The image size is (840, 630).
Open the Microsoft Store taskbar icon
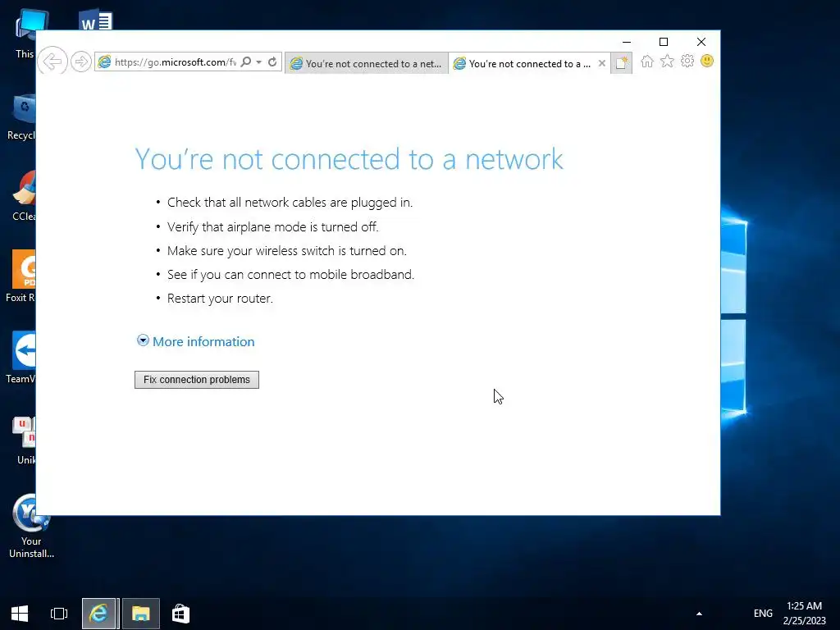coord(180,614)
